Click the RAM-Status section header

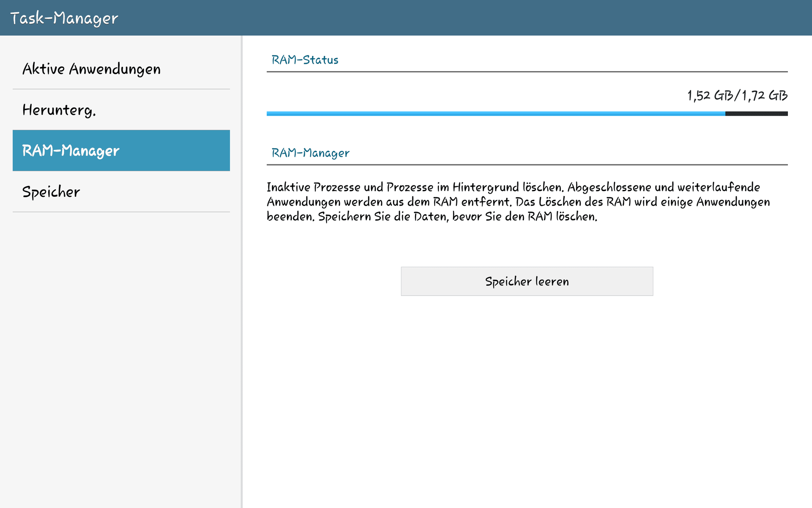pyautogui.click(x=305, y=60)
